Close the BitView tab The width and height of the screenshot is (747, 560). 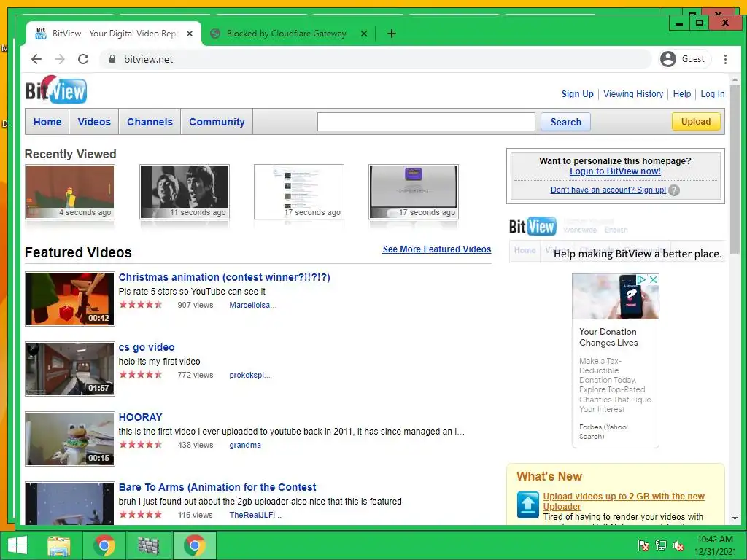pos(190,34)
